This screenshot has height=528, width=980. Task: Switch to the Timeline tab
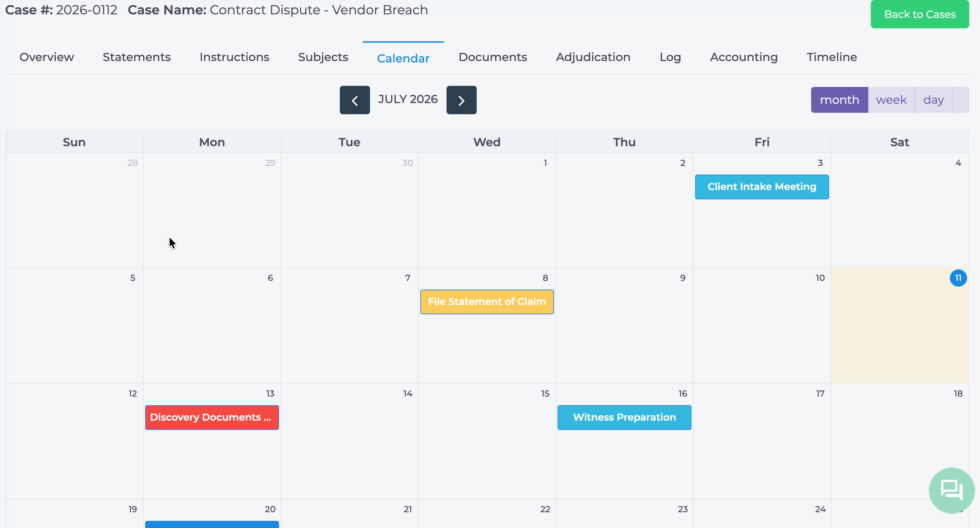coord(832,57)
